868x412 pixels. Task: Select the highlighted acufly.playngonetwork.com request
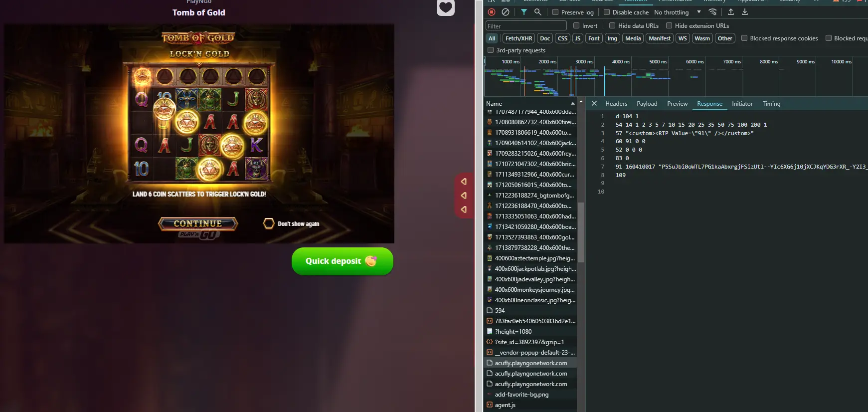pos(530,363)
